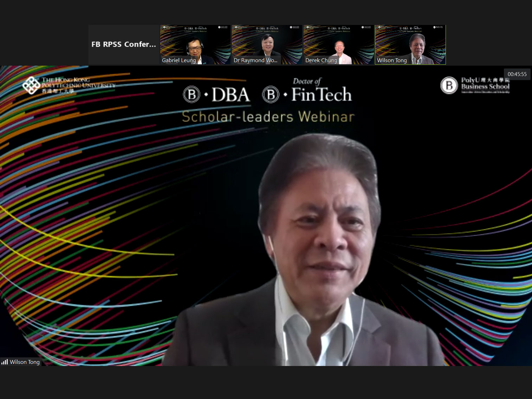532x399 pixels.
Task: Click the Scholar-leaders Webinar title text
Action: (268, 117)
